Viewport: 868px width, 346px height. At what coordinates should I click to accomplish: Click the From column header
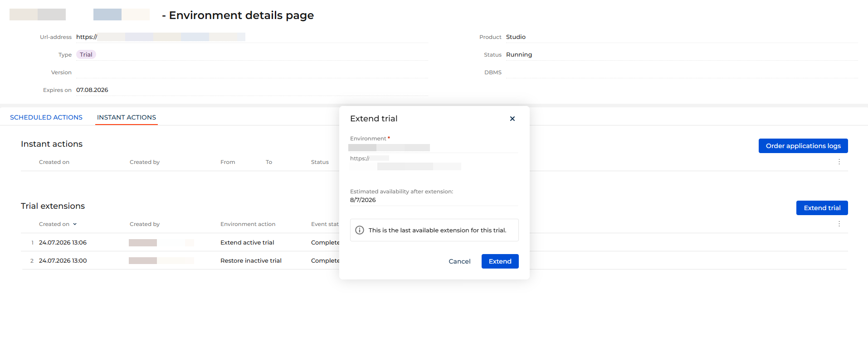pyautogui.click(x=228, y=162)
